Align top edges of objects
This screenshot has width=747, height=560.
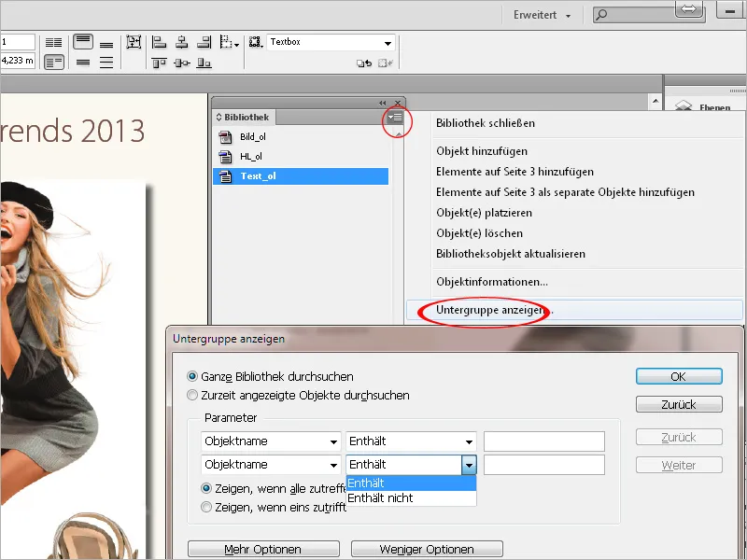click(x=159, y=63)
